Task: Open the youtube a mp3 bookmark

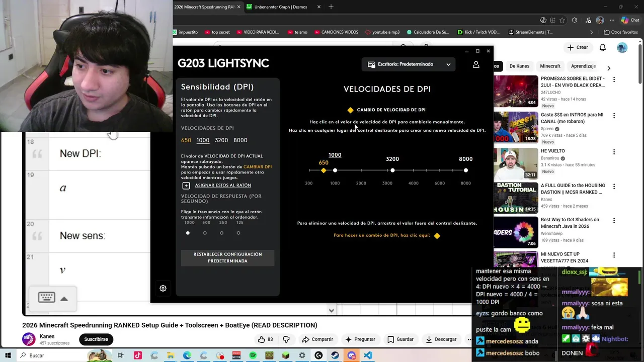Action: click(x=382, y=32)
